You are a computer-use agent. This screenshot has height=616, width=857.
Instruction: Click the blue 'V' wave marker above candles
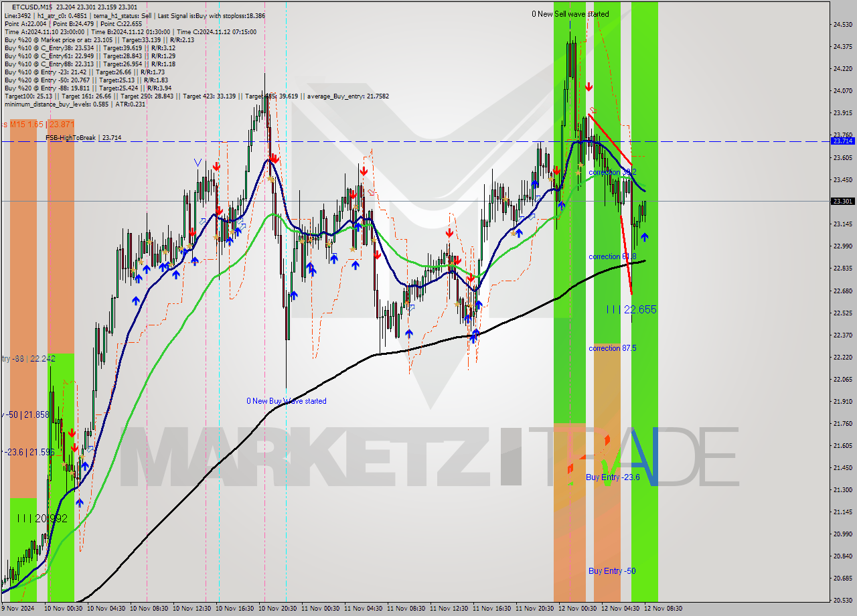(197, 163)
